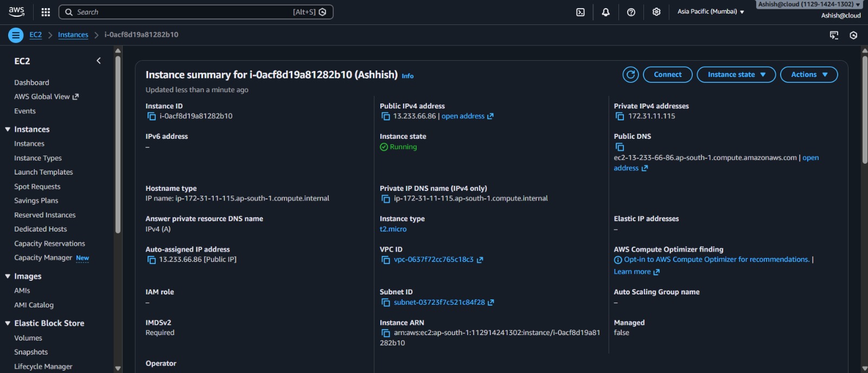Click the Running instance state text
This screenshot has height=373, width=868.
click(403, 147)
